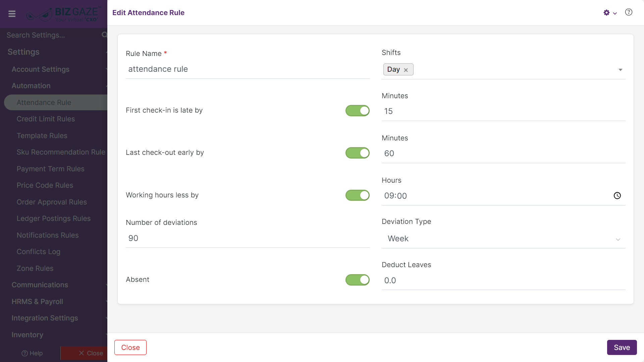This screenshot has height=362, width=644.
Task: Open the help question mark icon
Action: tap(629, 12)
